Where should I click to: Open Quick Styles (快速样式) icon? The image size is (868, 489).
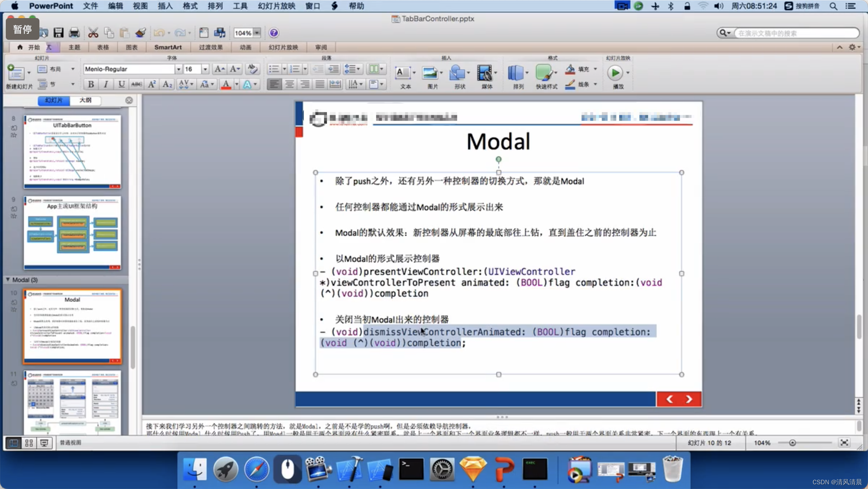coord(544,73)
